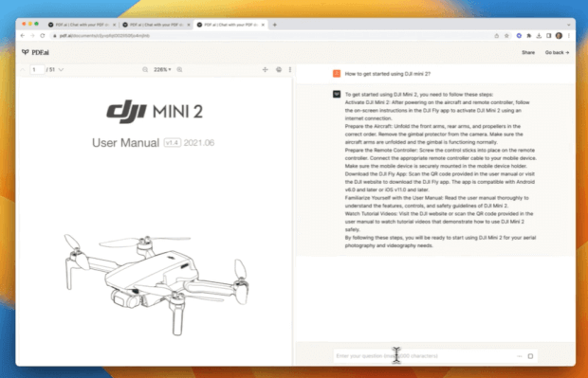Close the first PDF.ai browser tab
588x378 pixels.
[115, 25]
